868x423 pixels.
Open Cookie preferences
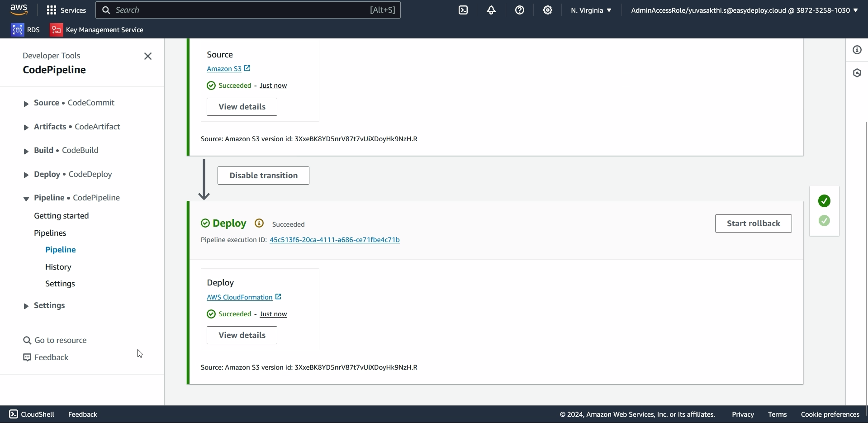pyautogui.click(x=830, y=414)
